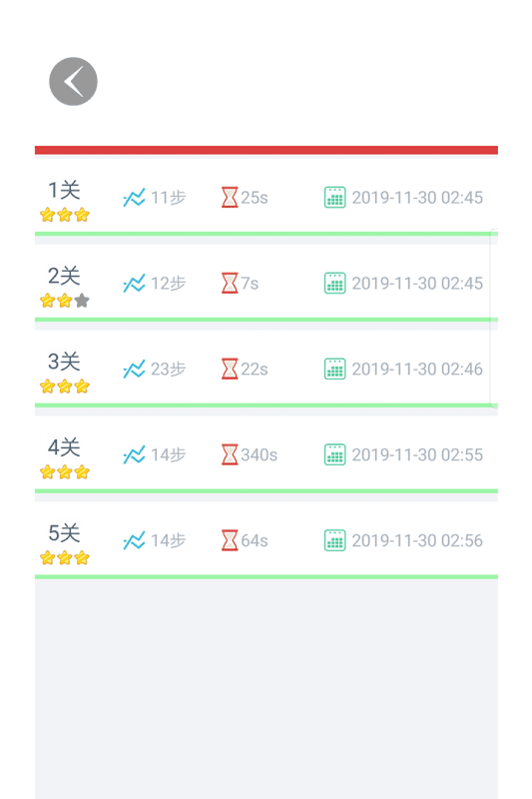Screen dimensions: 532x799
Task: Tap the gray back arrow button
Action: coord(73,82)
